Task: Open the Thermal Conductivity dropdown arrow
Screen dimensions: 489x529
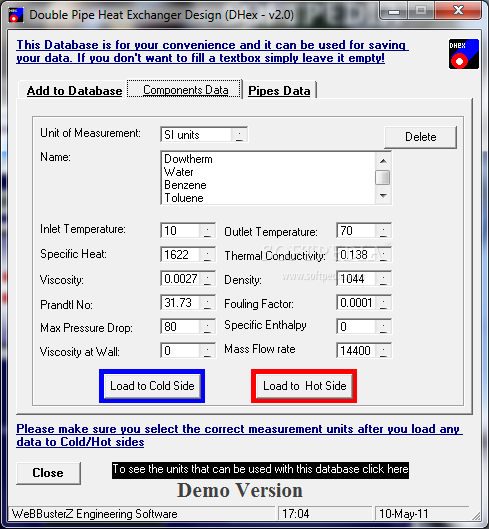Action: (383, 255)
